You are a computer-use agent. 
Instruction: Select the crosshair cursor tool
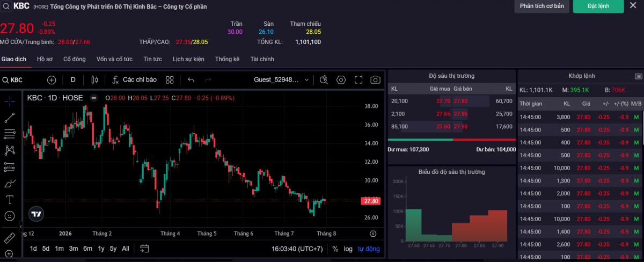tap(10, 101)
